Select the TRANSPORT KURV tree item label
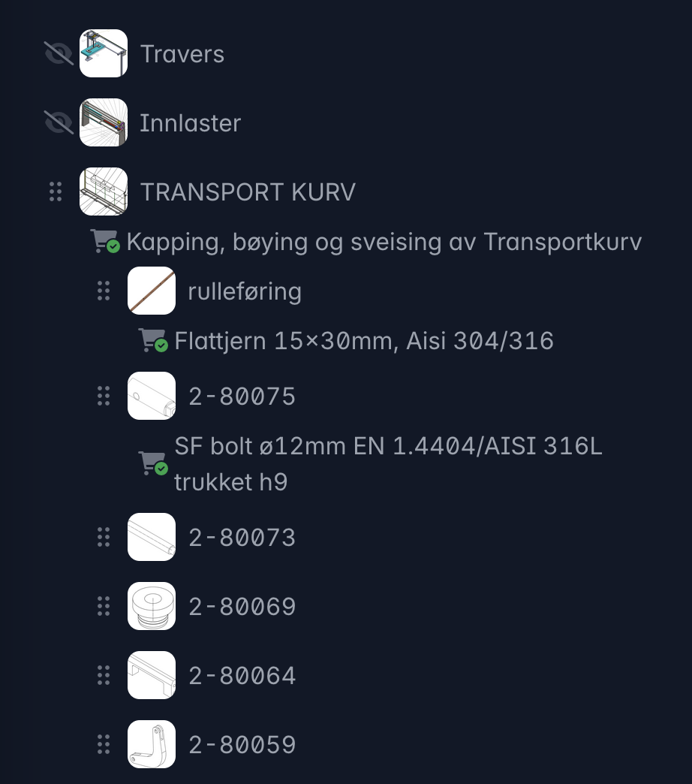This screenshot has height=784, width=692. pyautogui.click(x=248, y=192)
